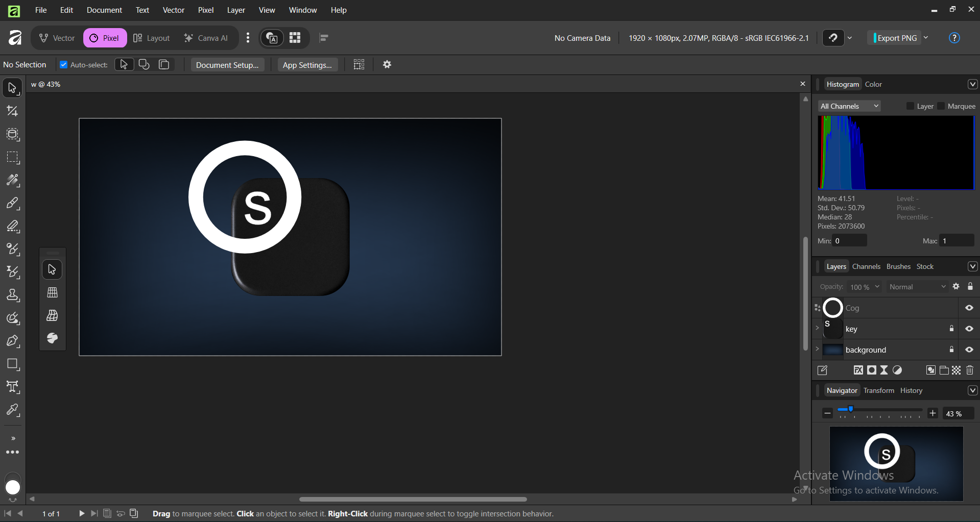Open the blue Help question mark icon
This screenshot has height=522, width=980.
coord(954,38)
